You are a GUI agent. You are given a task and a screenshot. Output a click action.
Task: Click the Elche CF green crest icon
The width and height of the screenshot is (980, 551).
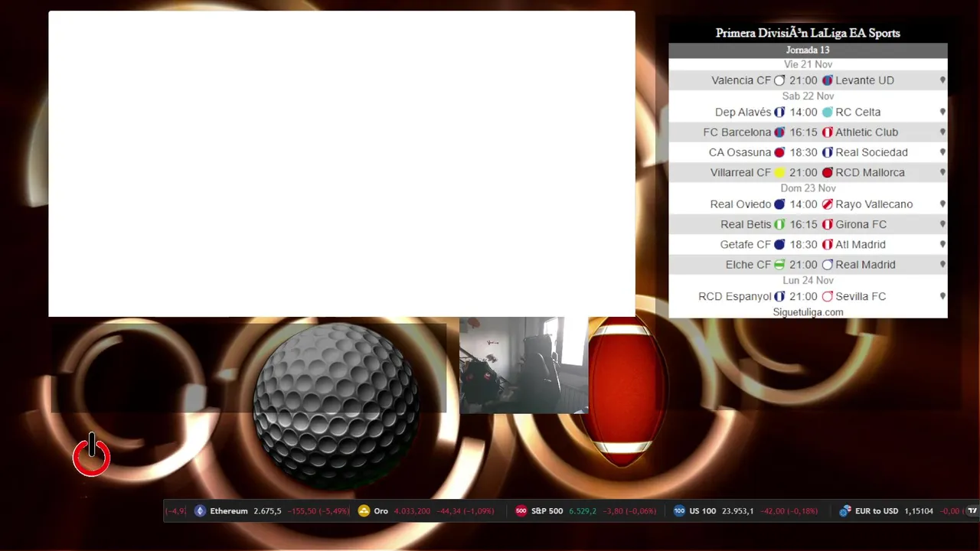point(779,265)
